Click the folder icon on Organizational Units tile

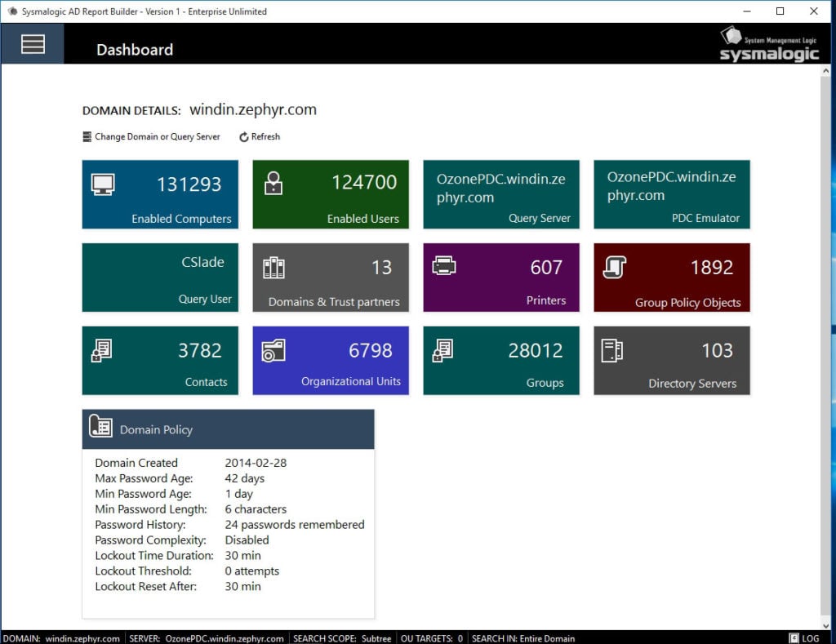pyautogui.click(x=273, y=350)
